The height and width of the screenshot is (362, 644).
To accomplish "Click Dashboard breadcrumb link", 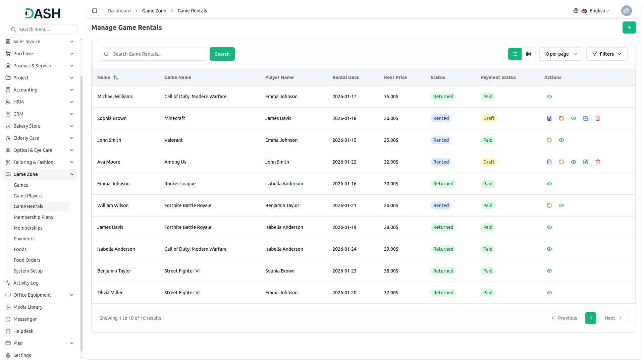I will [x=119, y=11].
